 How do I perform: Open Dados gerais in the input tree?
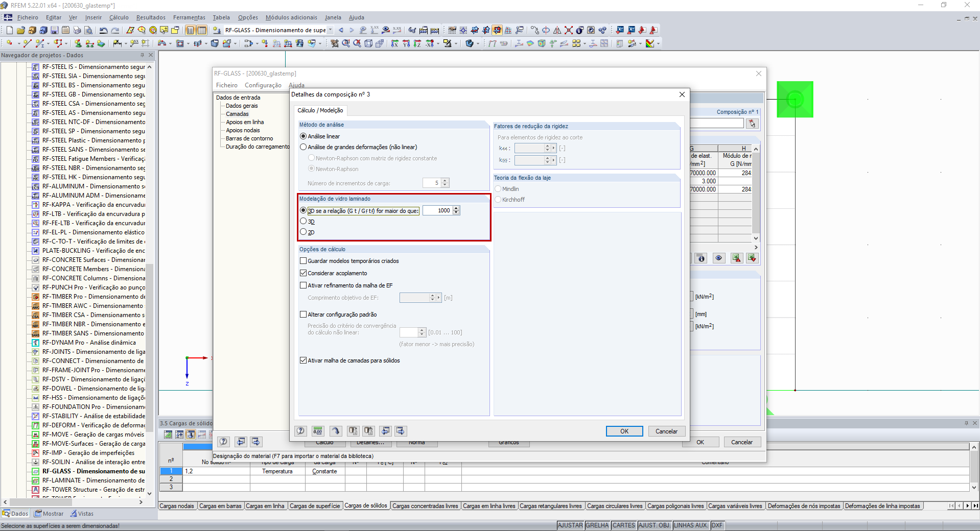pyautogui.click(x=242, y=106)
